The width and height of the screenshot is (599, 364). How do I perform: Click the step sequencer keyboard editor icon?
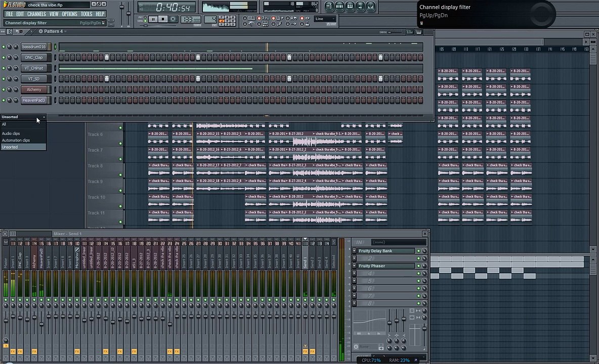(x=419, y=32)
